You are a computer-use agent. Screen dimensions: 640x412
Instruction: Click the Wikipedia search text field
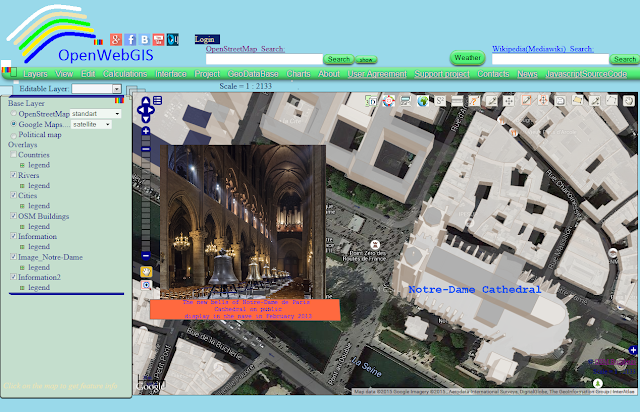[550, 59]
